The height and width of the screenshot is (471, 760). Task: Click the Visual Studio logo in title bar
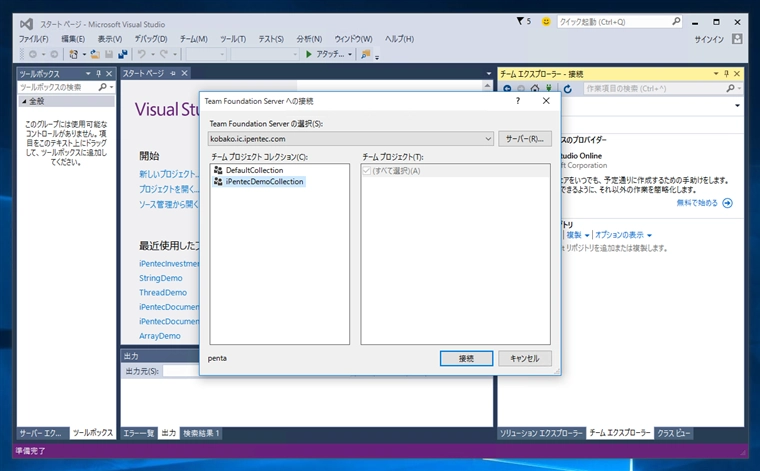coord(26,24)
